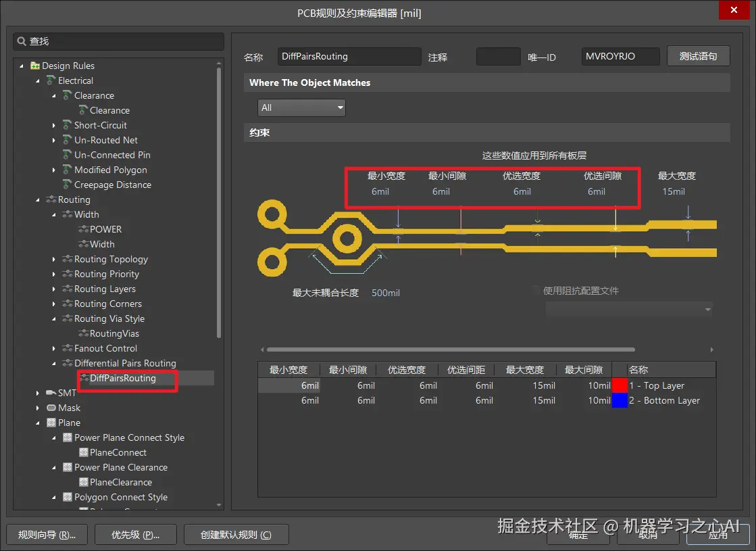Click the 应用 apply button
The image size is (756, 551).
point(718,535)
